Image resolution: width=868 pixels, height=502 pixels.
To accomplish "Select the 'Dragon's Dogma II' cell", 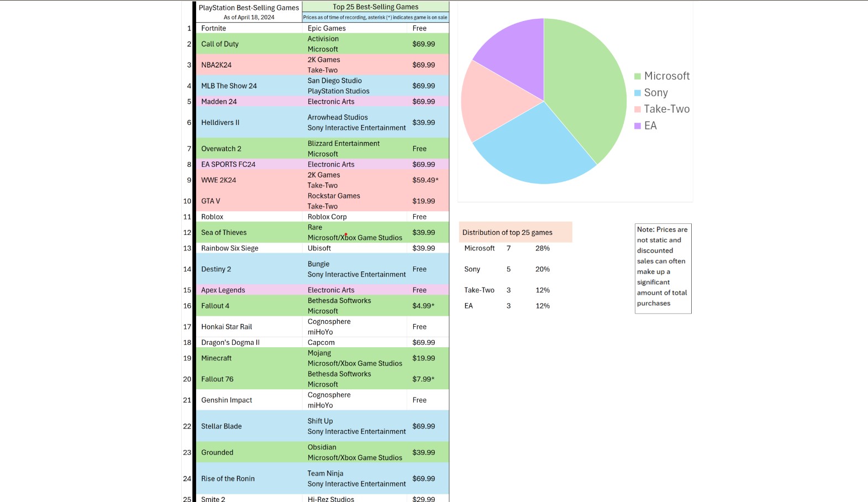I will pyautogui.click(x=249, y=342).
